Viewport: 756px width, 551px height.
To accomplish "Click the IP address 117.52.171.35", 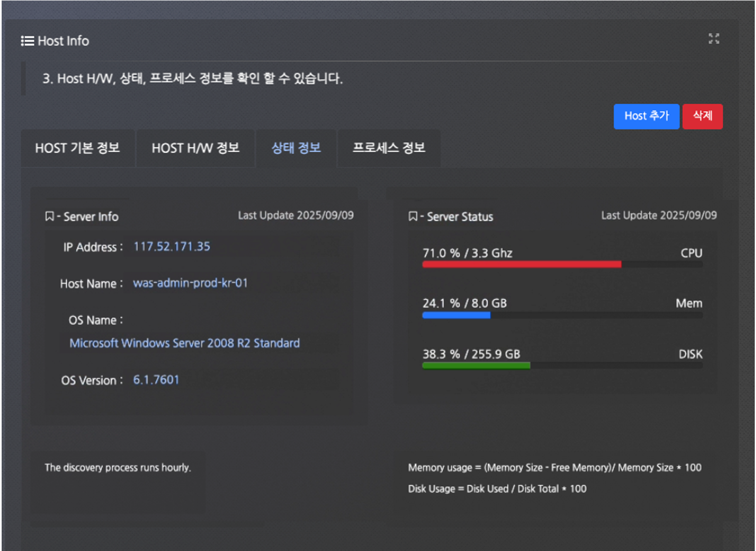I will click(x=172, y=247).
